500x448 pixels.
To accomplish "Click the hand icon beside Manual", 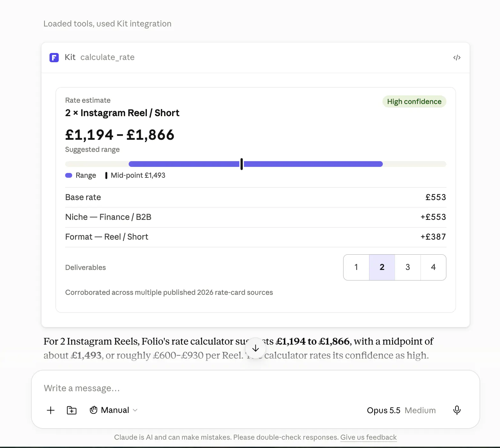I will coord(94,410).
